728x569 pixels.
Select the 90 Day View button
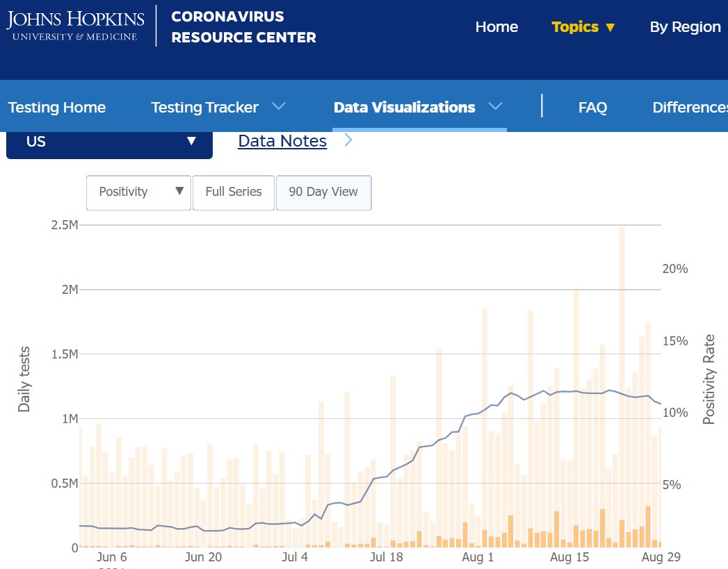323,192
